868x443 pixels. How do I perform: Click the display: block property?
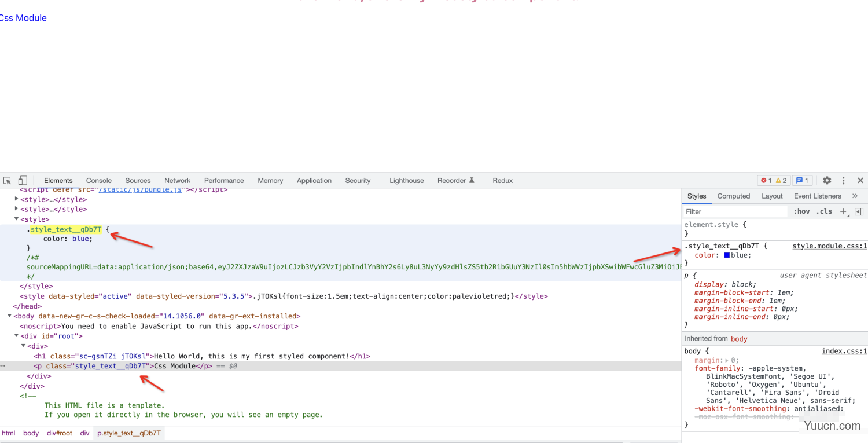point(725,284)
